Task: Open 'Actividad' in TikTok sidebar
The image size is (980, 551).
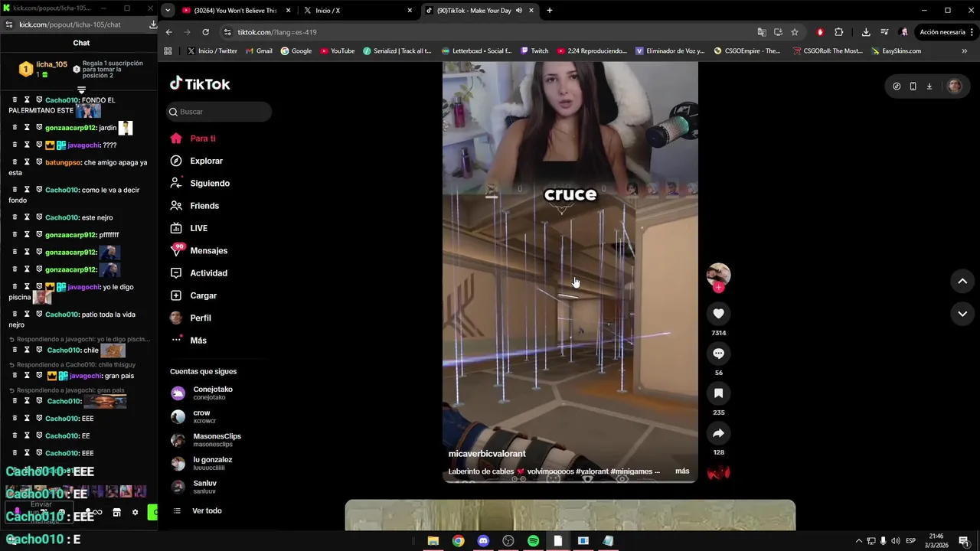Action: (208, 273)
